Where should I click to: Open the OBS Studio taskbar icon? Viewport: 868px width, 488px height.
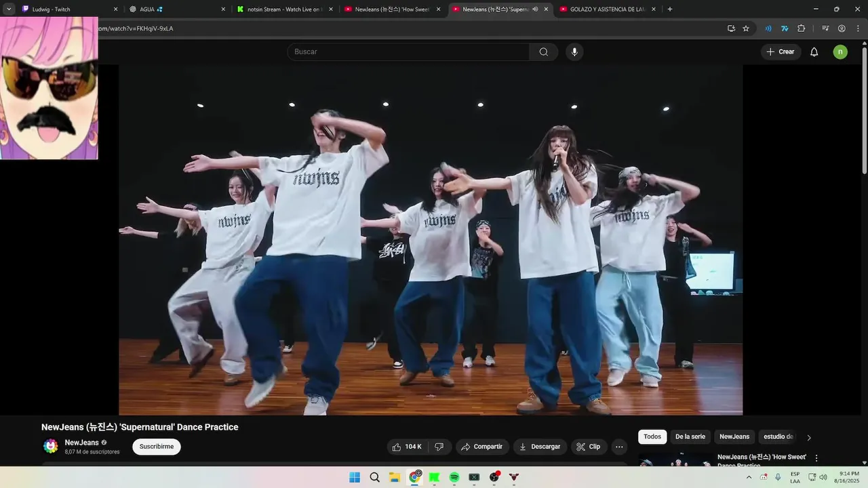point(494,477)
